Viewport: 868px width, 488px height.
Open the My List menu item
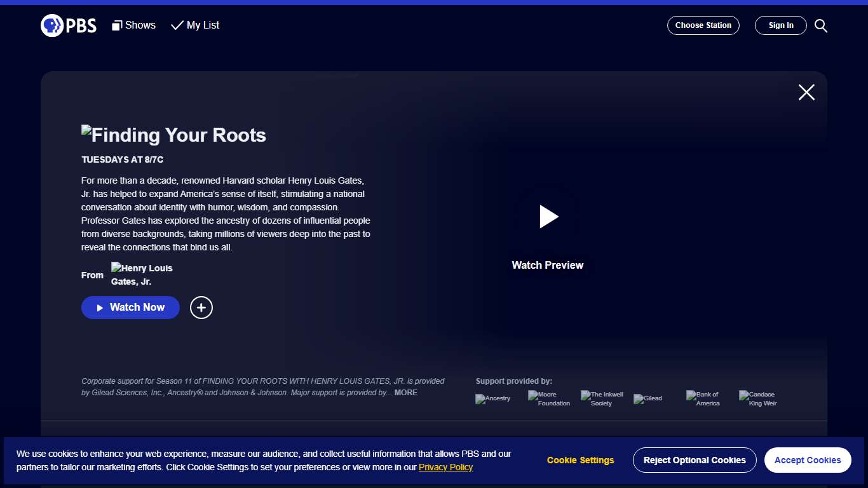195,25
